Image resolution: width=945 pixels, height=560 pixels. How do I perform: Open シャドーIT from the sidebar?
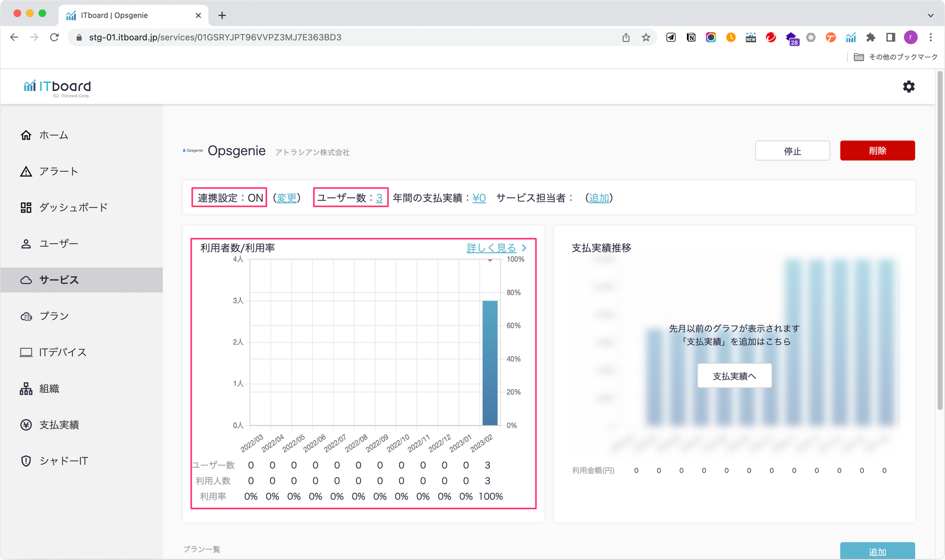(63, 461)
